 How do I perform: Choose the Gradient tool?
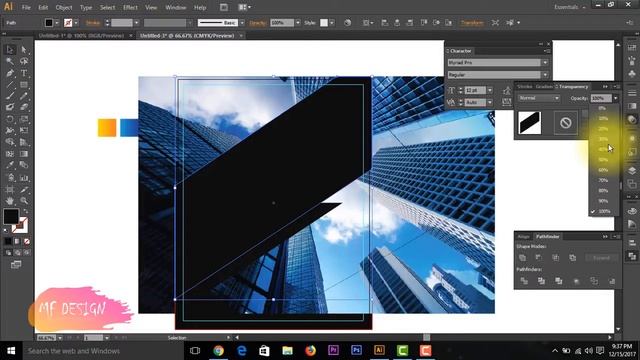click(x=24, y=154)
